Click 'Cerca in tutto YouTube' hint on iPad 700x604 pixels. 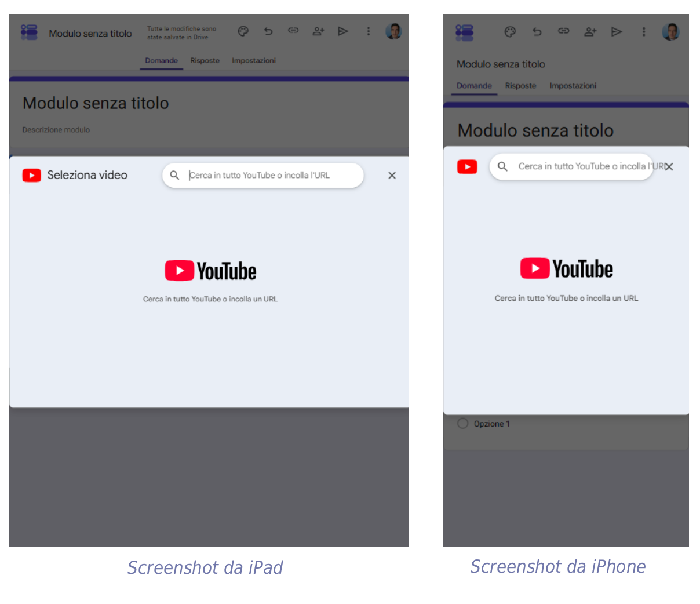pos(210,299)
